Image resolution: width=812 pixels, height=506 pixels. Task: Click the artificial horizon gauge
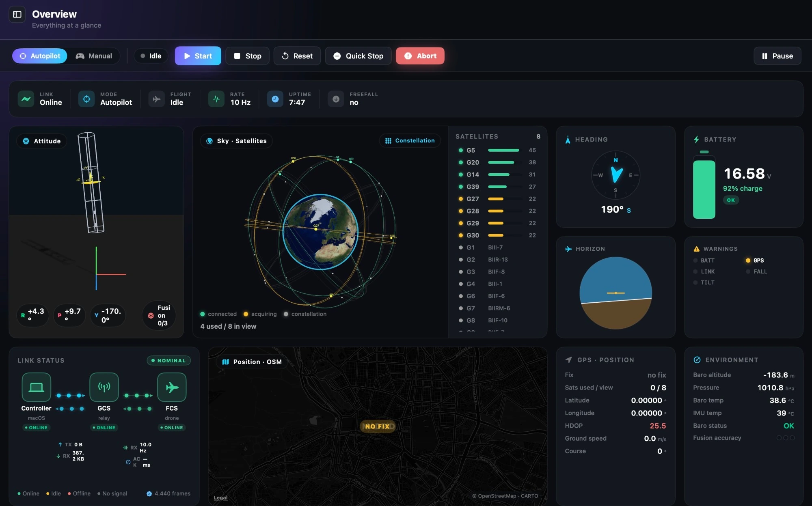tap(615, 293)
